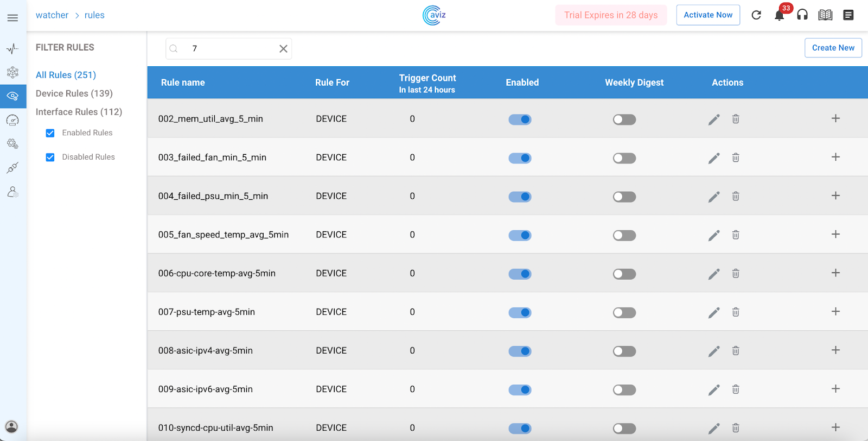Edit rule 008-asic-ipv4-avg-5min
The image size is (868, 441).
click(714, 351)
